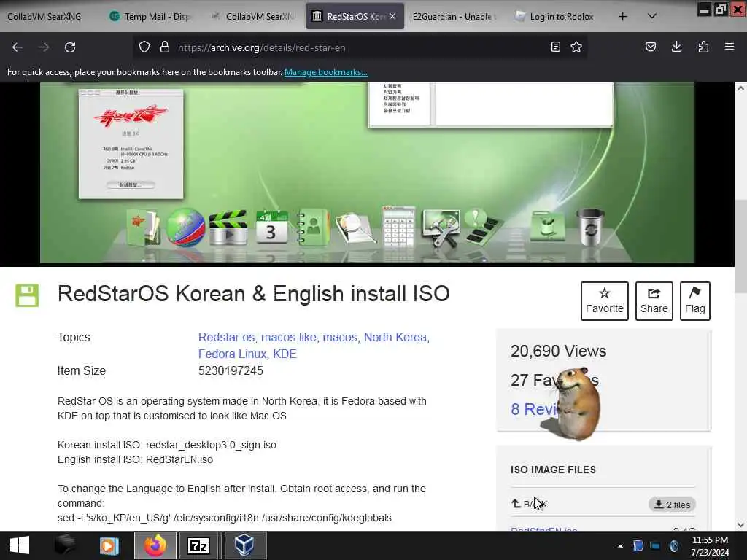Show hidden system tray icons
The image size is (747, 560).
[x=620, y=546]
